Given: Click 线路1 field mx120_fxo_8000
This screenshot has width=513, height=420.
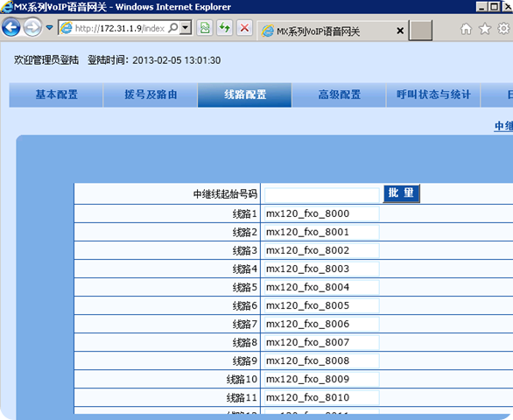Looking at the screenshot, I should (x=322, y=213).
